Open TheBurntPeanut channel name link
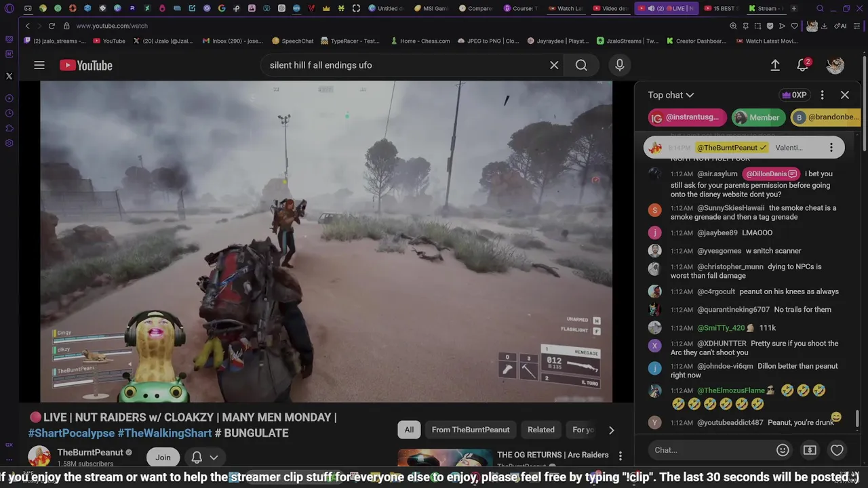 [x=90, y=452]
